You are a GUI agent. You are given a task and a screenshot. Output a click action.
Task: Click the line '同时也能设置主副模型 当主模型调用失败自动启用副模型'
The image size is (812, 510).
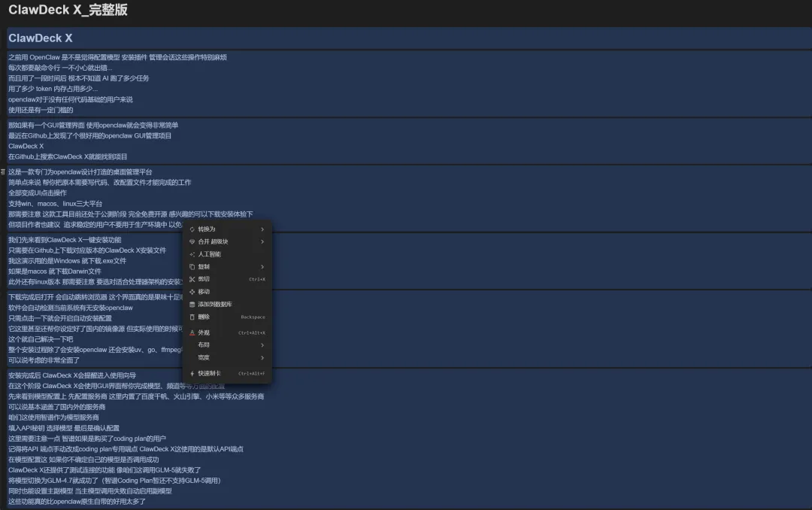90,491
